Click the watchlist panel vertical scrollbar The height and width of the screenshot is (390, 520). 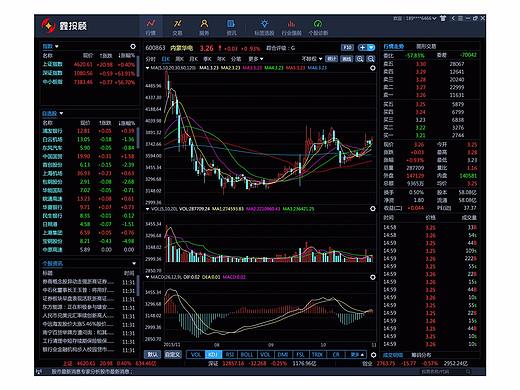coord(138,137)
